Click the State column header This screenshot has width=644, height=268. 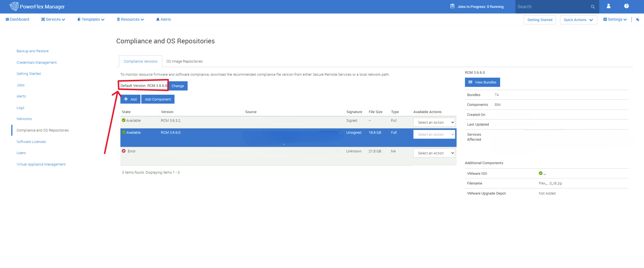pos(126,112)
